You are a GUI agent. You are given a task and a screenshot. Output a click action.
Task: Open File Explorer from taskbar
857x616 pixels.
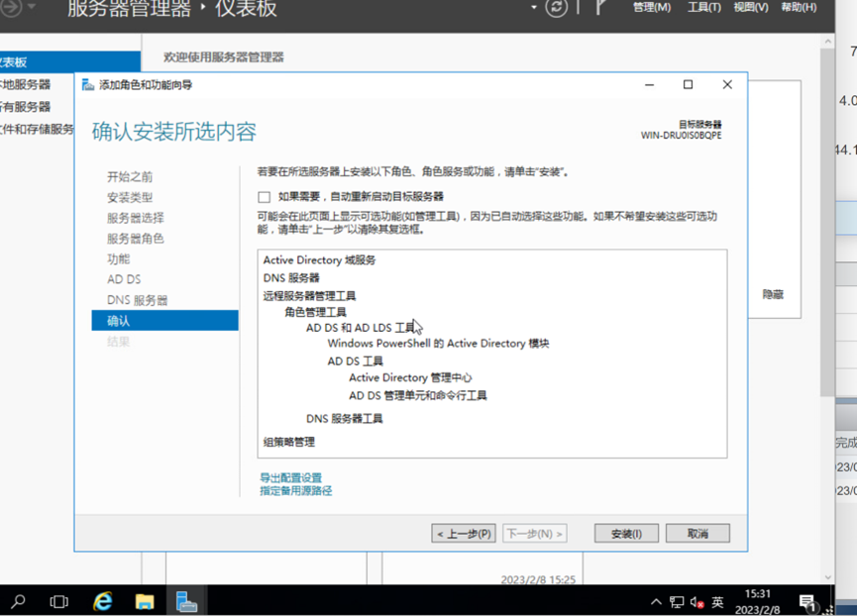pos(145,601)
